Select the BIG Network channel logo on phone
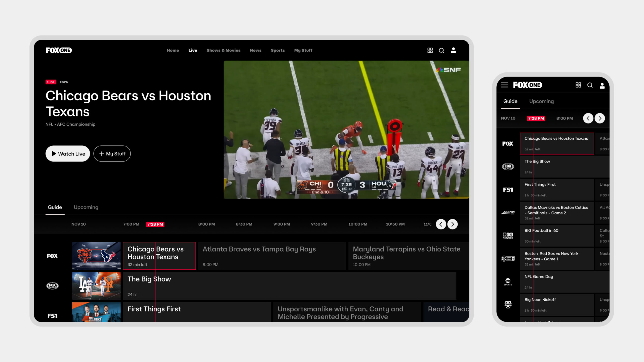 [x=508, y=235]
